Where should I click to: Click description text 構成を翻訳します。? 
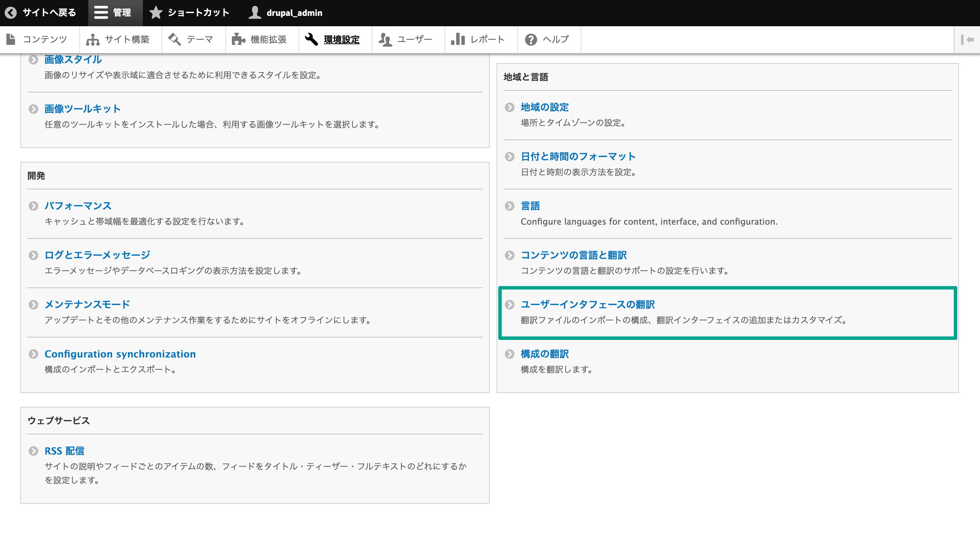tap(558, 370)
